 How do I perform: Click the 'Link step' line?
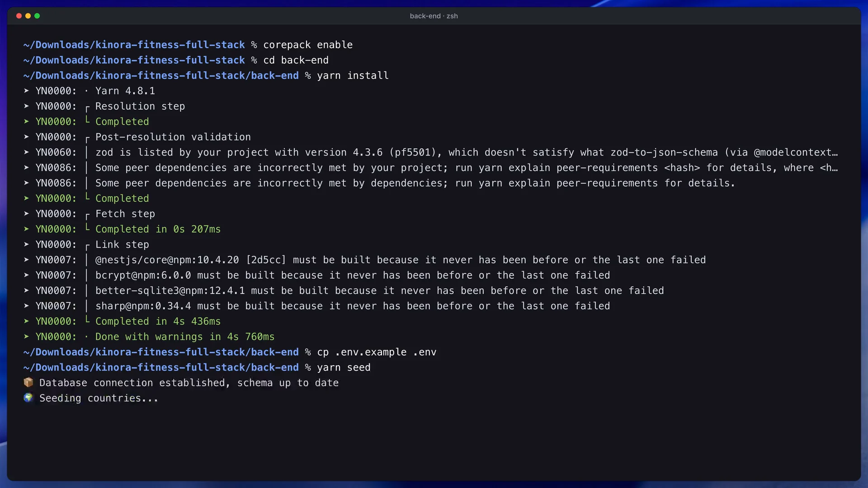(x=122, y=244)
